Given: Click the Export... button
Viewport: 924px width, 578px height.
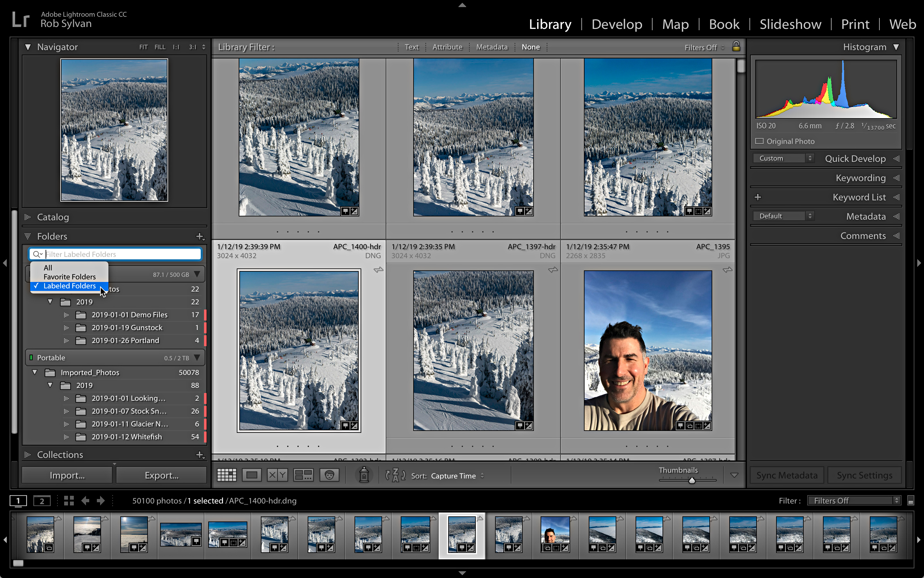Looking at the screenshot, I should (161, 475).
